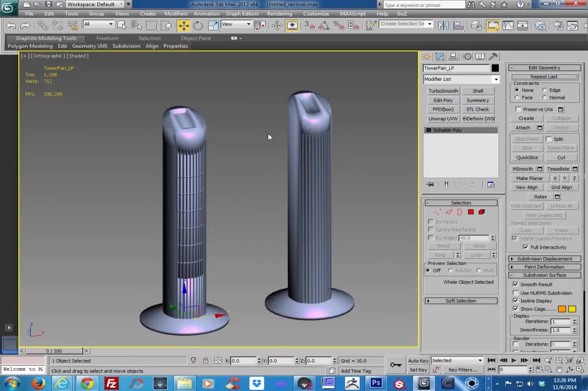
Task: Open the Modifiers menu
Action: (x=176, y=14)
